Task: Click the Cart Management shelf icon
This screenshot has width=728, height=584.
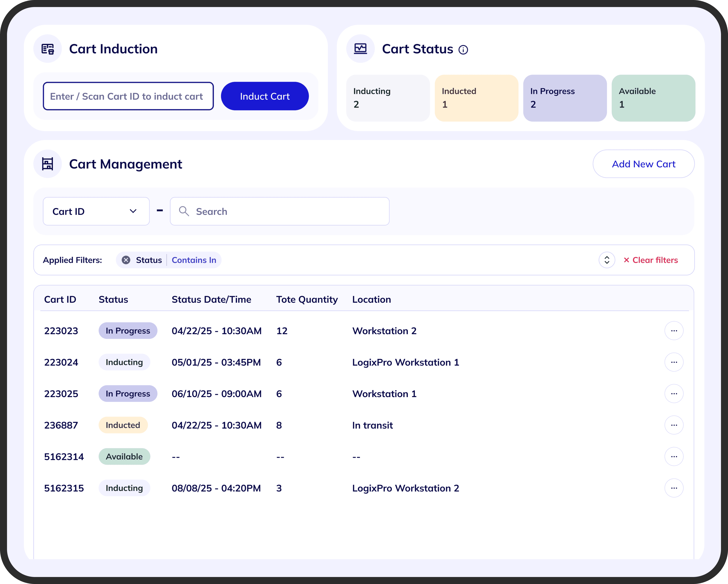Action: [48, 164]
